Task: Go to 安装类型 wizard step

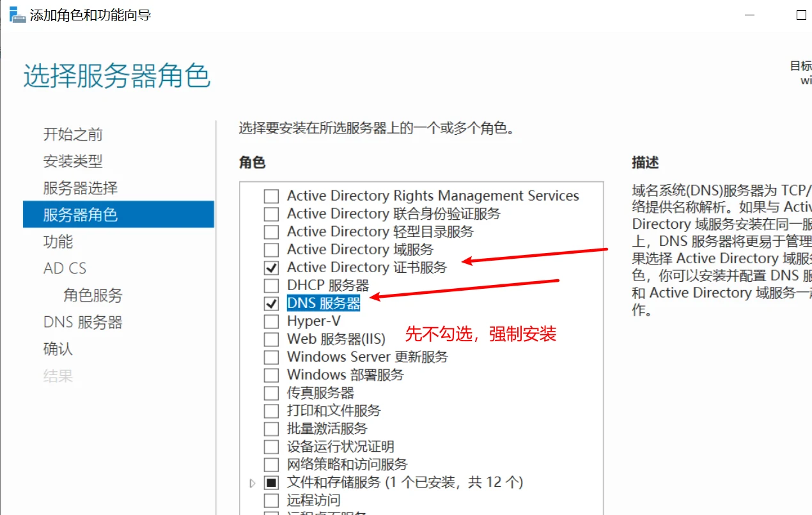Action: pyautogui.click(x=73, y=162)
